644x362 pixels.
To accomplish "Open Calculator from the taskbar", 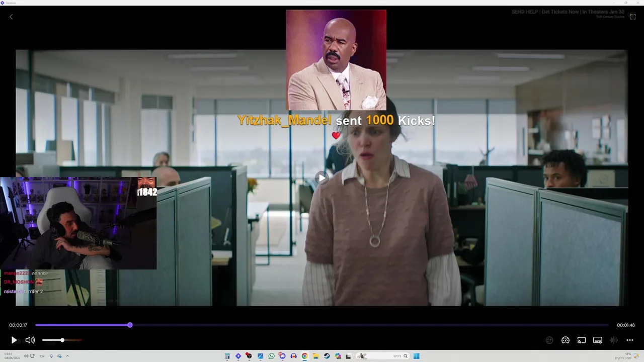I will point(227,356).
